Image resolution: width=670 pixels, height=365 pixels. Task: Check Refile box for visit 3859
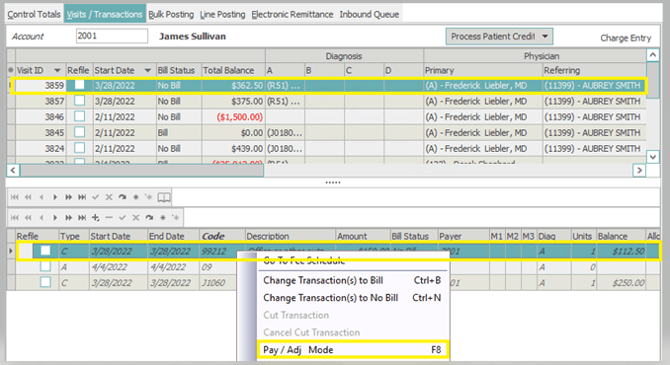(79, 85)
